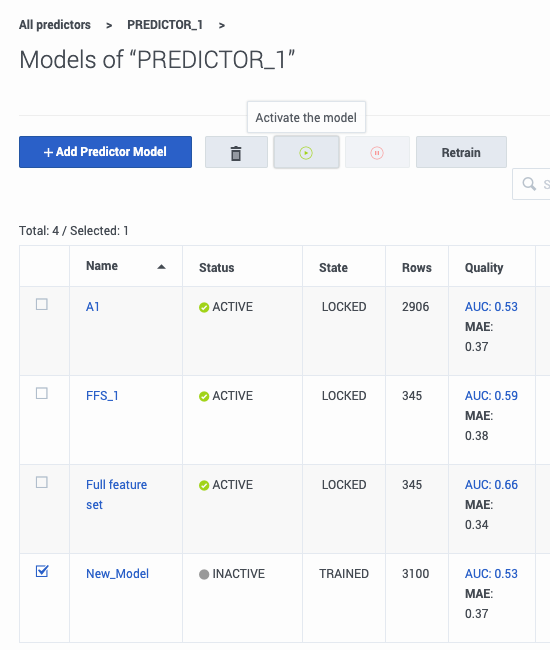Click the red pause deactivate icon
Image resolution: width=550 pixels, height=650 pixels.
pyautogui.click(x=377, y=153)
